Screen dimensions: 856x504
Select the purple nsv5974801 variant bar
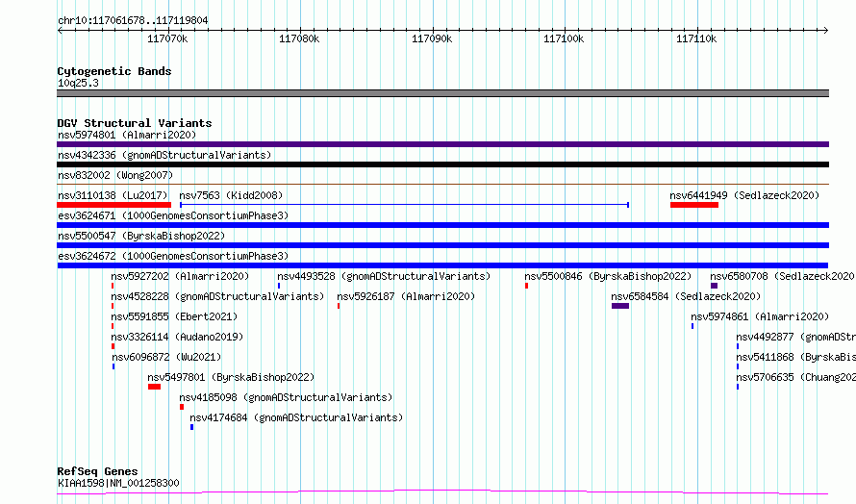tap(442, 144)
